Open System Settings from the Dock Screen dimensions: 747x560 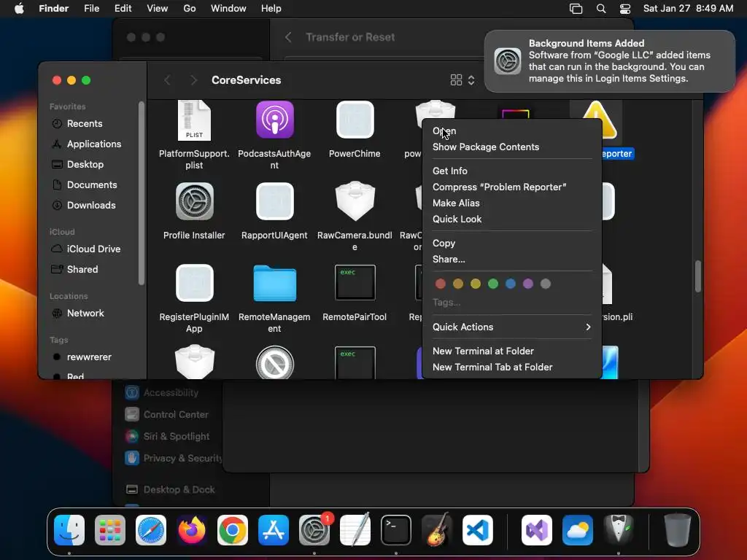tap(314, 530)
